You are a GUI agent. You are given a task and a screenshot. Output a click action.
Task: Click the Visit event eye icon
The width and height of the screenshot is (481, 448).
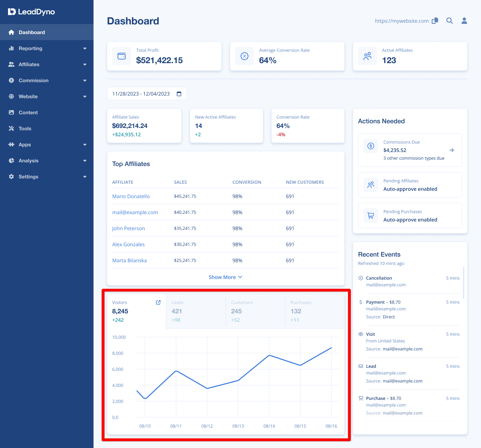pos(361,334)
